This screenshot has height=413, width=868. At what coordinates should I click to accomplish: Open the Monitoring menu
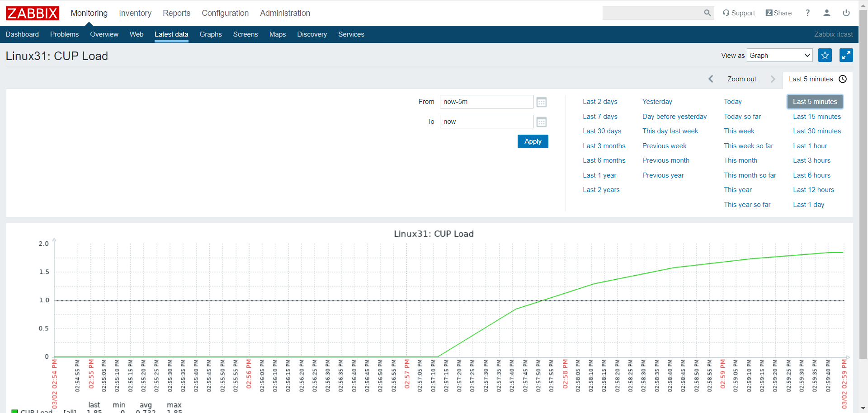click(89, 13)
